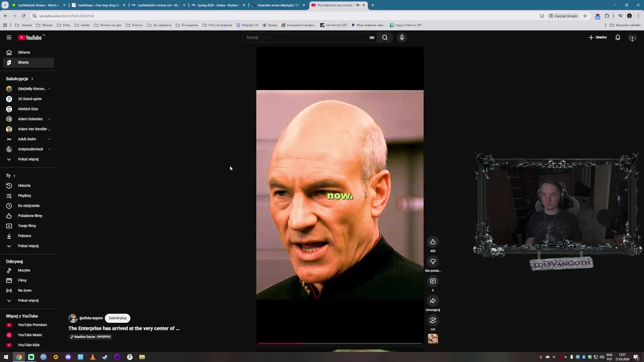Open the YouTube hamburger guide menu
Image resolution: width=644 pixels, height=362 pixels.
click(x=9, y=37)
